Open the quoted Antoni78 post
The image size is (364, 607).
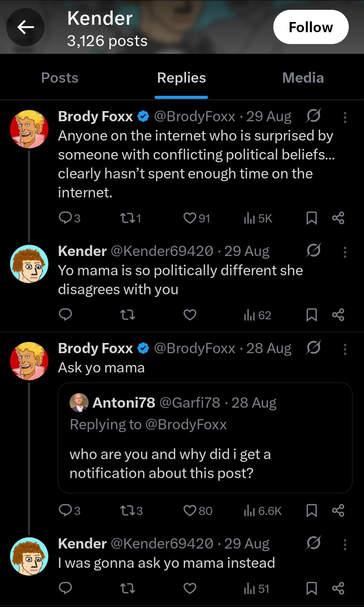click(x=205, y=438)
